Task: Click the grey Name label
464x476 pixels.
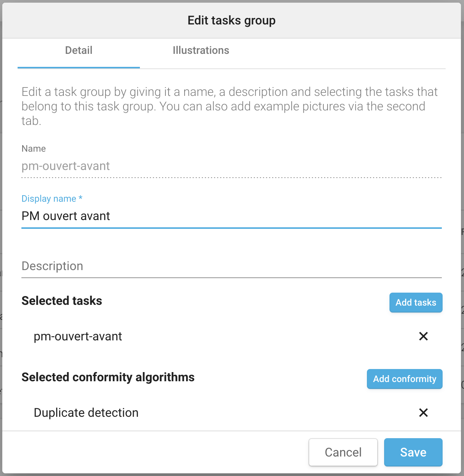Action: tap(34, 149)
